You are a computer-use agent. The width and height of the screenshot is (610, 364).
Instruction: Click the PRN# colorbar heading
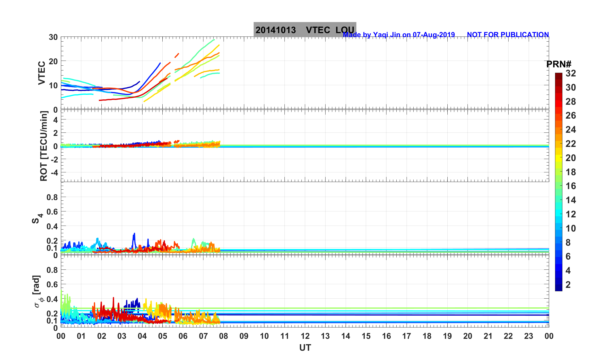(x=558, y=64)
